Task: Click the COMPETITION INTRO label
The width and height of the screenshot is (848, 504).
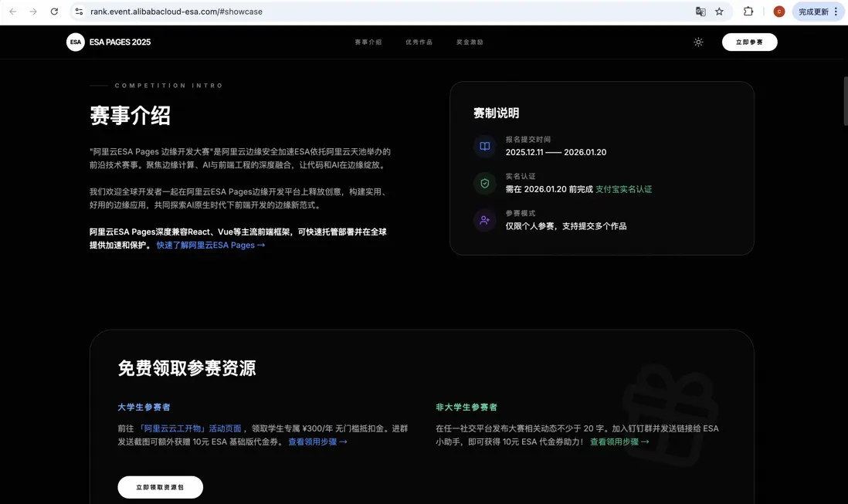Action: (168, 86)
